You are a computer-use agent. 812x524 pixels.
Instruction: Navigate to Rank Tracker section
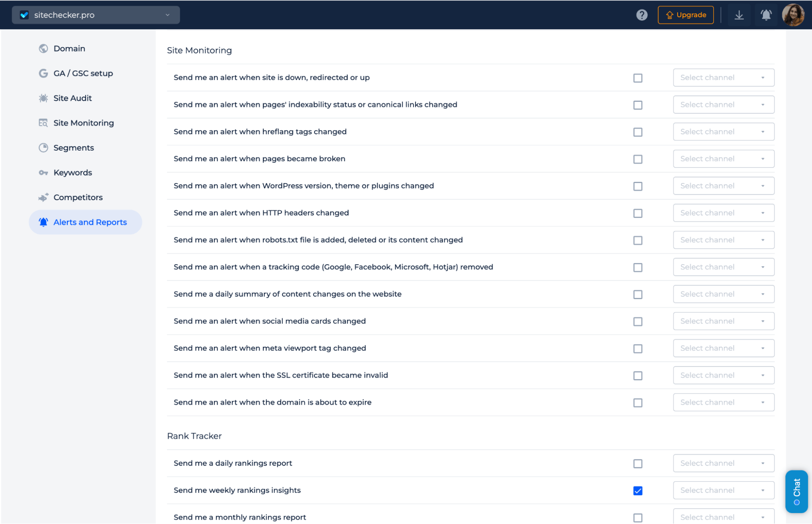194,436
